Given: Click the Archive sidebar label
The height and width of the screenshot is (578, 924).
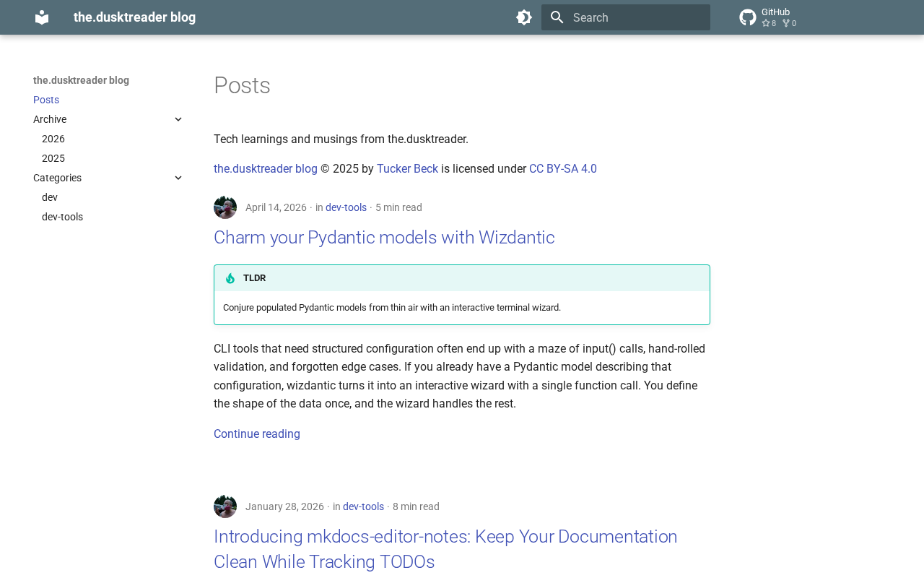Looking at the screenshot, I should coord(50,119).
